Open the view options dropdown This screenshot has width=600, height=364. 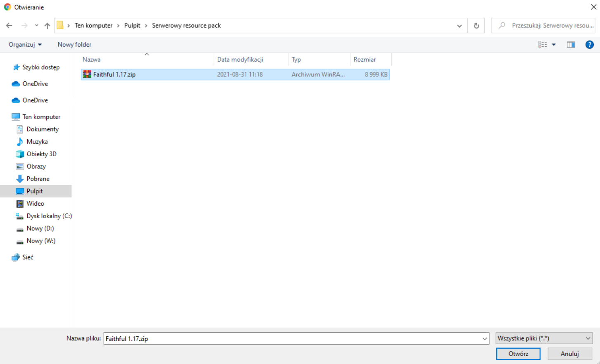pyautogui.click(x=554, y=45)
